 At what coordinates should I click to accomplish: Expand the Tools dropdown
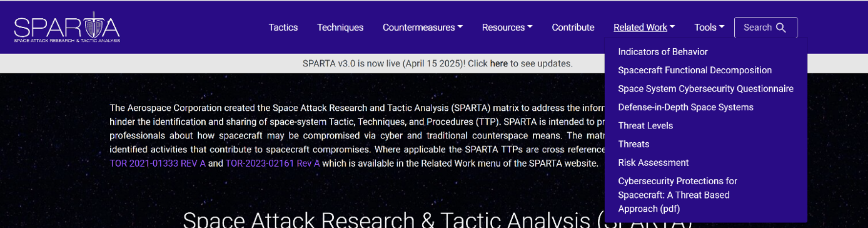click(709, 28)
